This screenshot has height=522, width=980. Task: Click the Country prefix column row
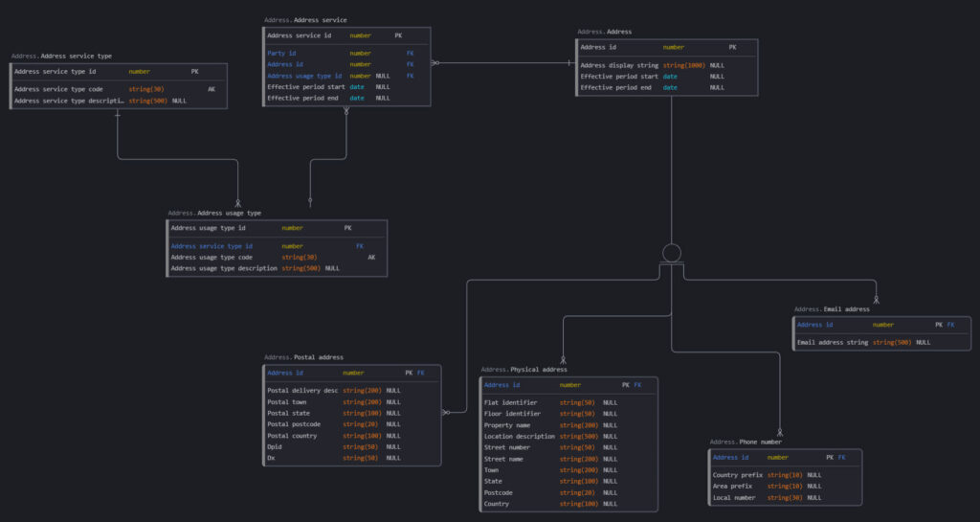(x=766, y=475)
